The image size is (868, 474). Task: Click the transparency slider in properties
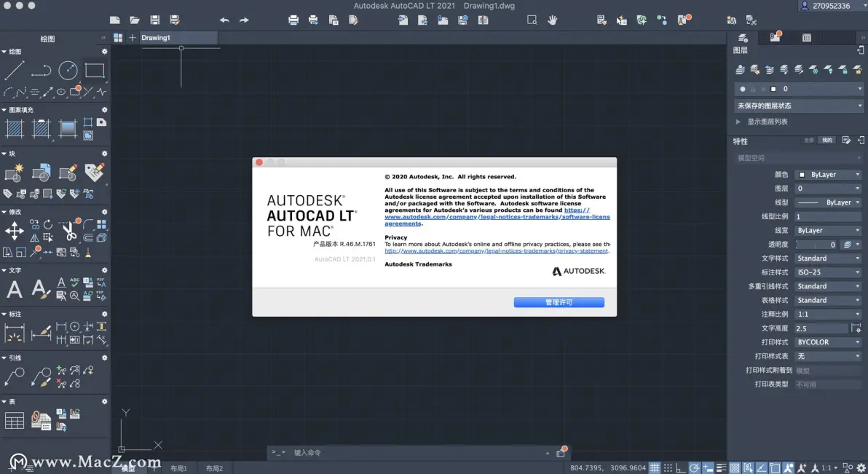[816, 244]
